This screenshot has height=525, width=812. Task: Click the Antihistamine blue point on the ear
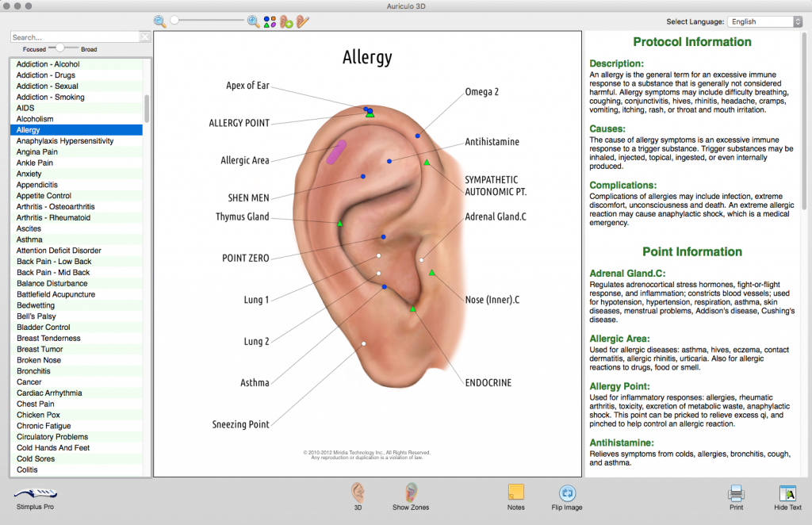[389, 162]
